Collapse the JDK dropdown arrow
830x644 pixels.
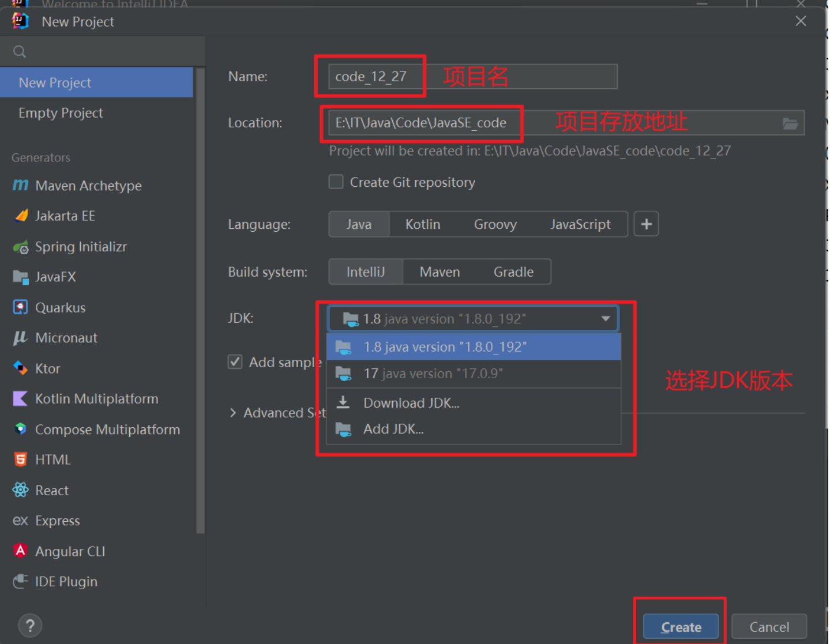(x=606, y=319)
